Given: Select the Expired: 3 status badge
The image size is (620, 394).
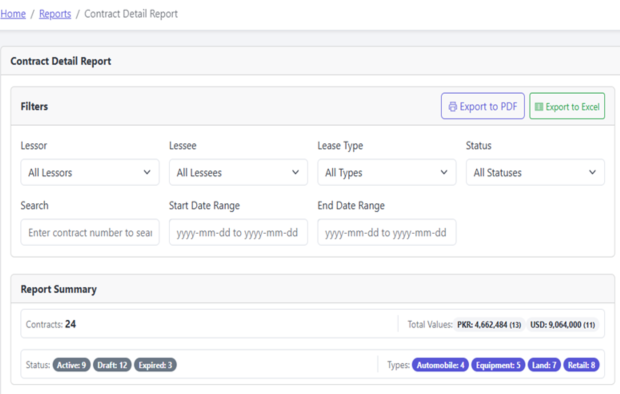Looking at the screenshot, I should [155, 365].
